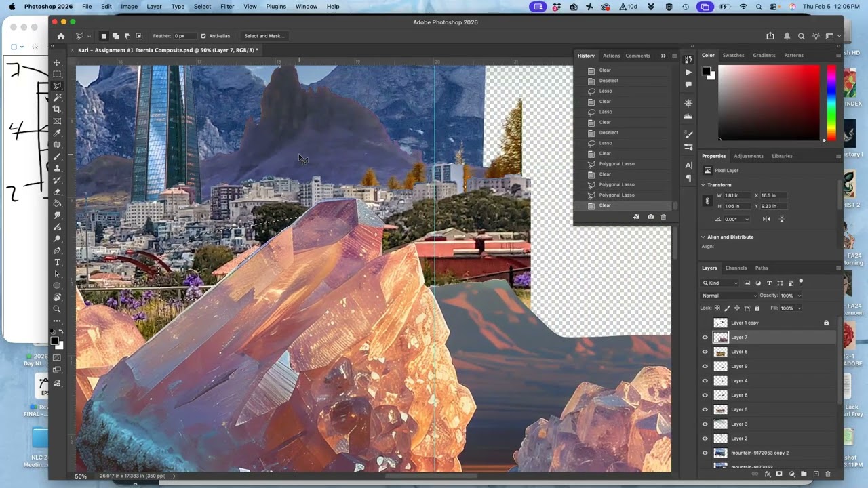Click the hue slider strip
The image size is (868, 488).
831,102
